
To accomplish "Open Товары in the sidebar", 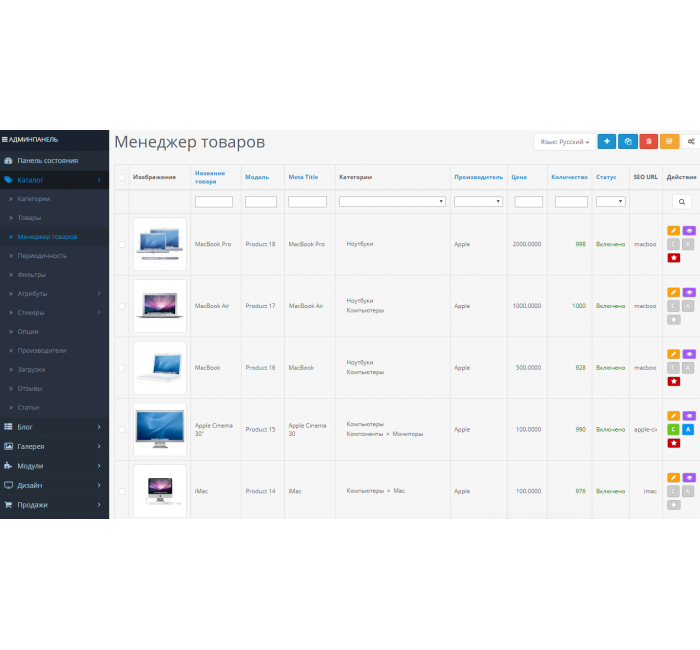I will point(29,218).
